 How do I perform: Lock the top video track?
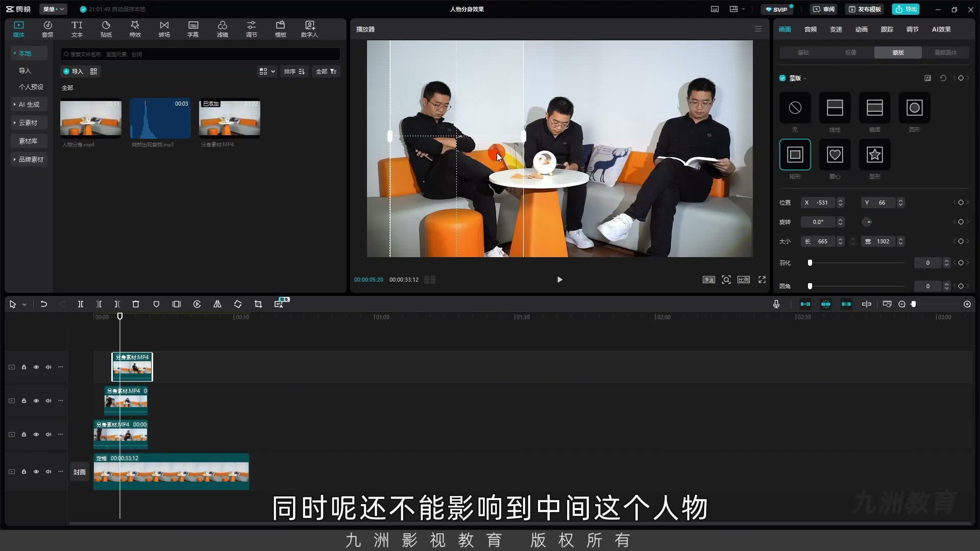click(24, 367)
